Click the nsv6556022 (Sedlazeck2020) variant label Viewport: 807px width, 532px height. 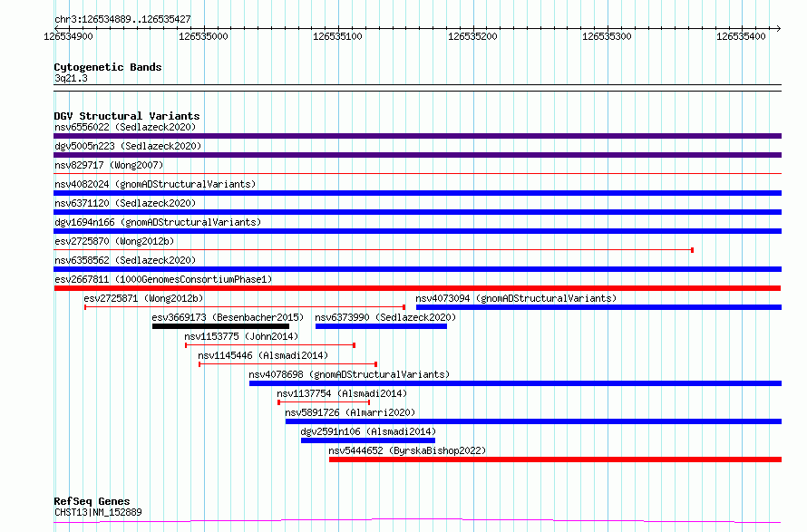(x=125, y=127)
